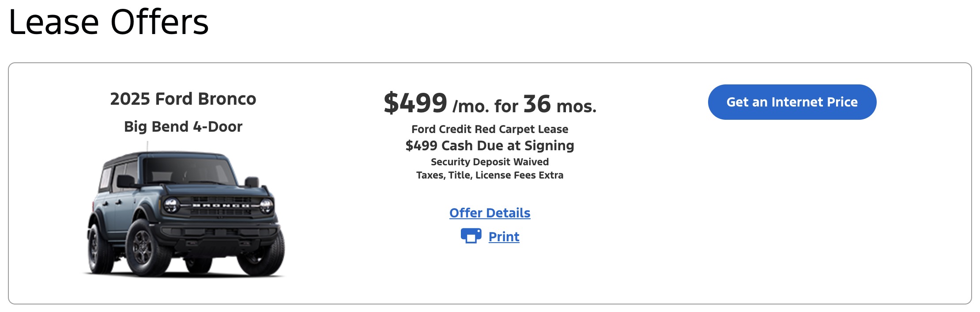
Task: Click the 36 mos. lease term text
Action: 559,105
